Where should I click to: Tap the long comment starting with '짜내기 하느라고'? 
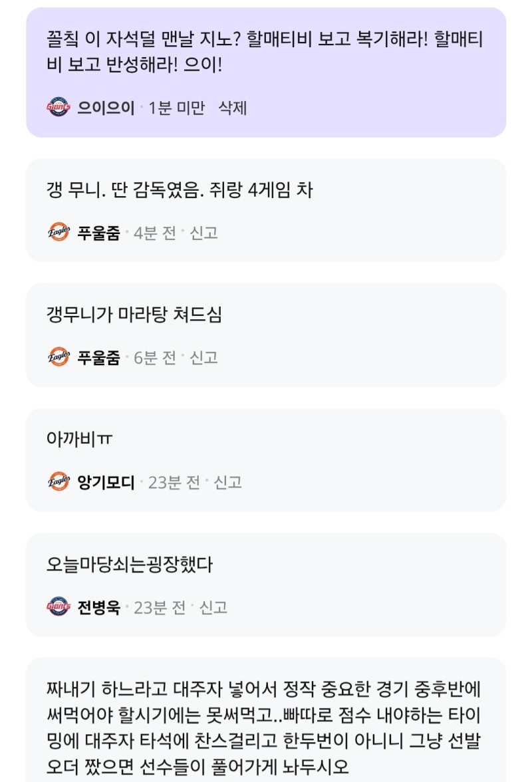265,716
